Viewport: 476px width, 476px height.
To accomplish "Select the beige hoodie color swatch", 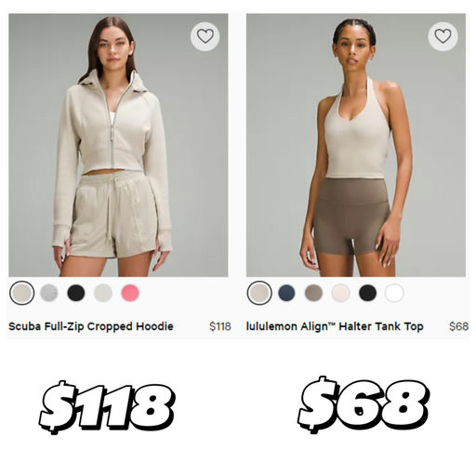I will click(x=21, y=293).
